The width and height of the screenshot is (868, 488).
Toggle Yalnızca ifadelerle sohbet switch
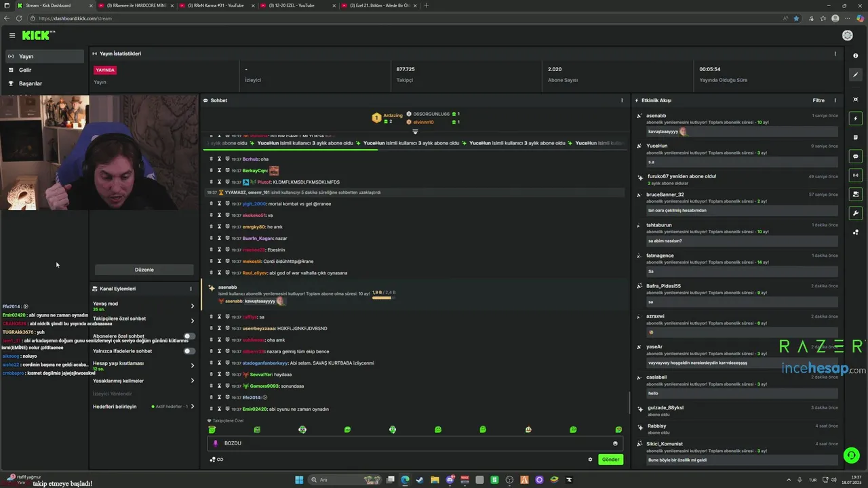coord(189,351)
